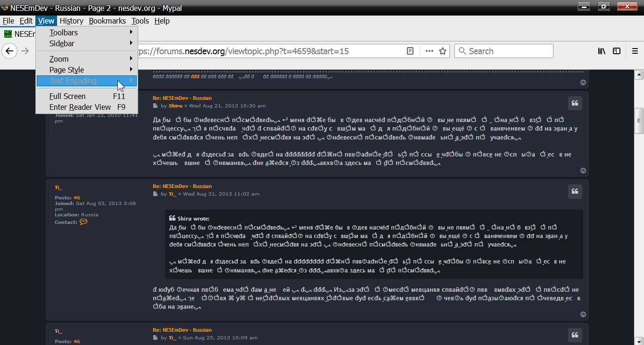The image size is (644, 345).
Task: Jump to top arrow under Ti_'s 11:02 post
Action: [x=583, y=314]
